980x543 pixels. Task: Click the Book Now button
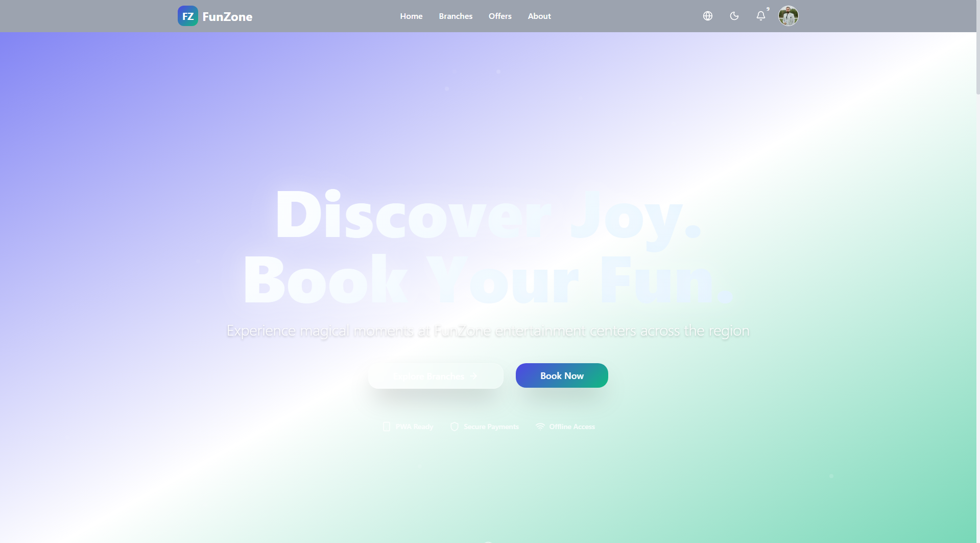click(561, 375)
